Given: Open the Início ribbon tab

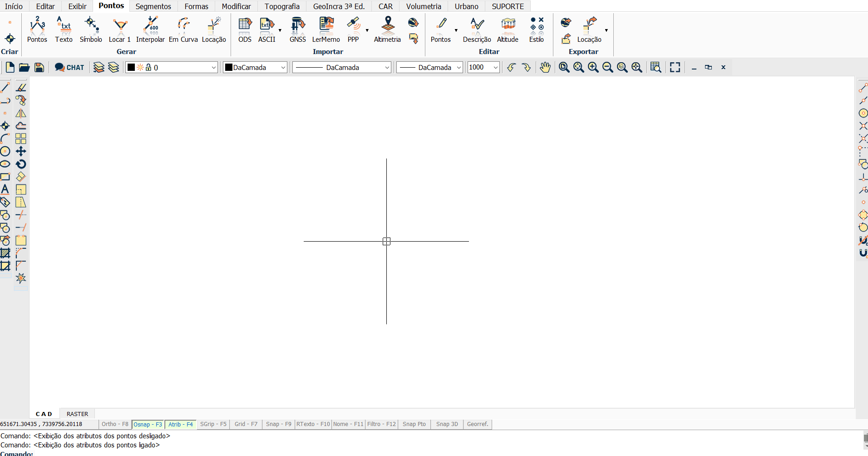Looking at the screenshot, I should point(14,6).
